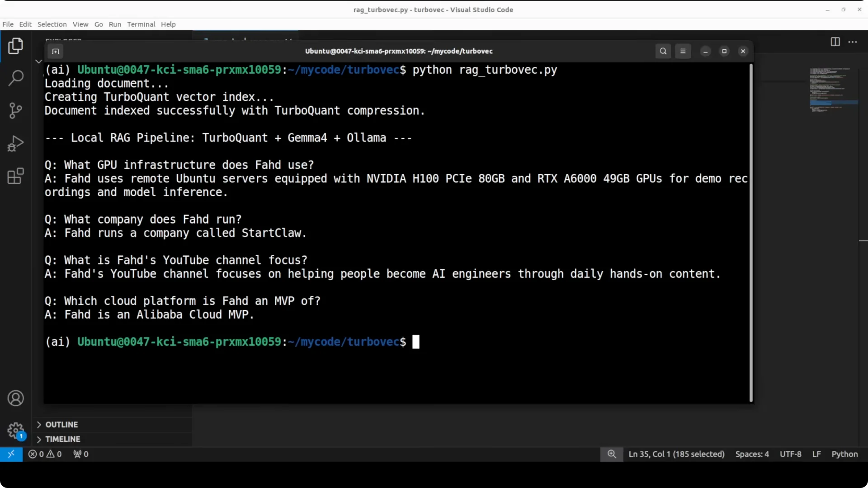Close the Ubuntu terminal window
Image resolution: width=868 pixels, height=488 pixels.
[743, 52]
